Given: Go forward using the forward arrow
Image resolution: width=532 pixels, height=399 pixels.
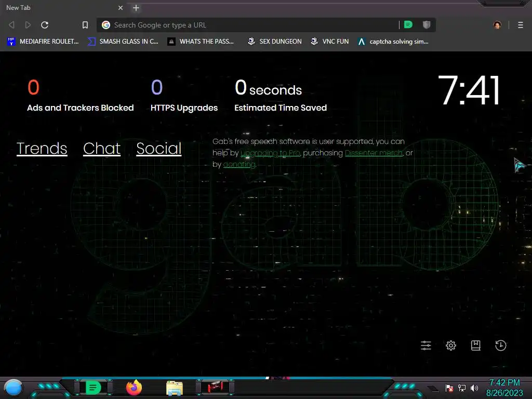Looking at the screenshot, I should pyautogui.click(x=28, y=25).
